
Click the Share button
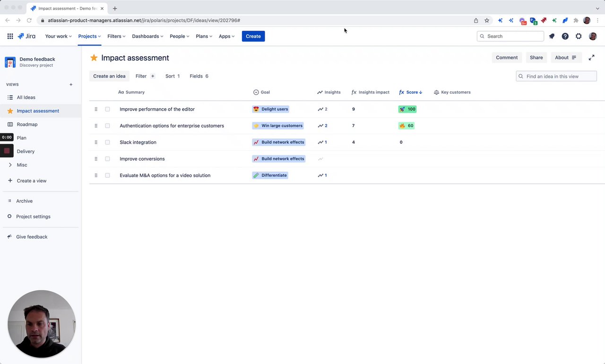point(536,58)
